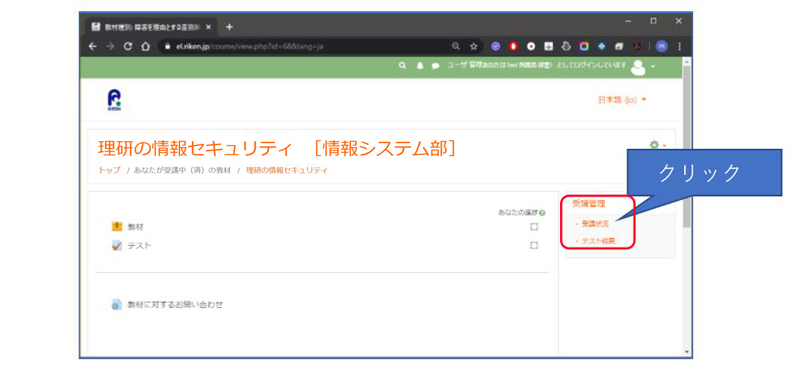Image resolution: width=789 pixels, height=374 pixels.
Task: Open the Chrome three-dot menu
Action: (679, 46)
